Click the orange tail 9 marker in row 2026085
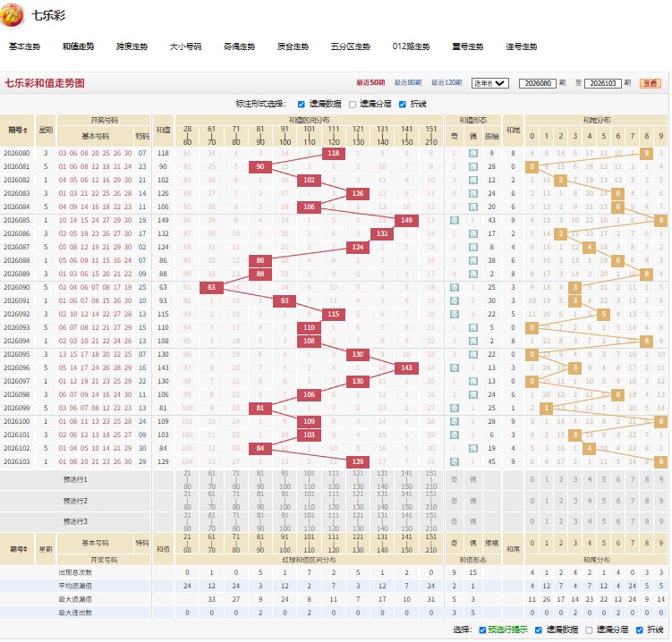This screenshot has width=672, height=642. pyautogui.click(x=661, y=220)
